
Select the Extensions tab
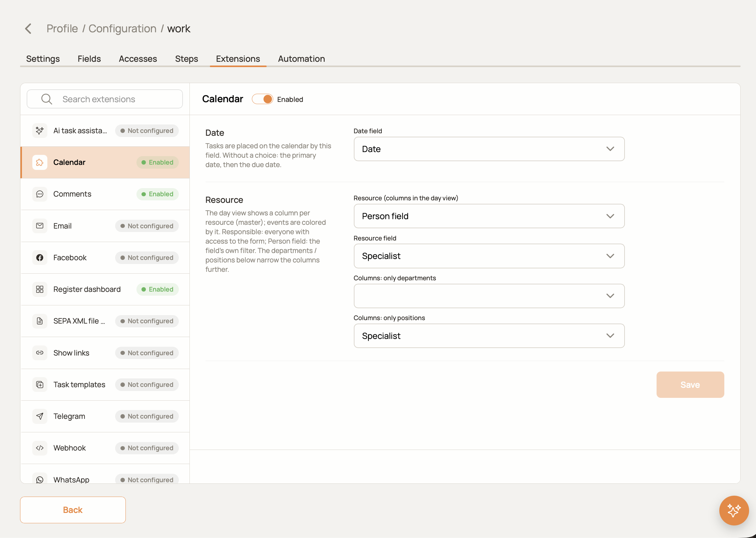[x=238, y=59]
